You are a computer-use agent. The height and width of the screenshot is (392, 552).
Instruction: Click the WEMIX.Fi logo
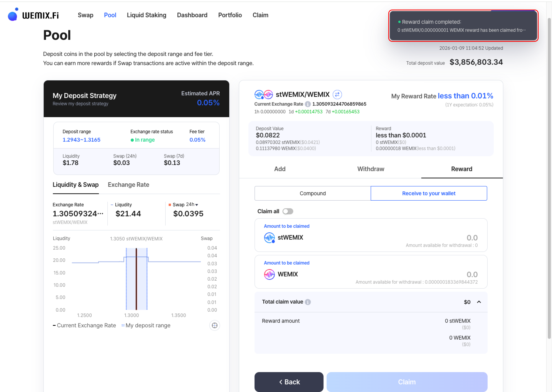33,15
